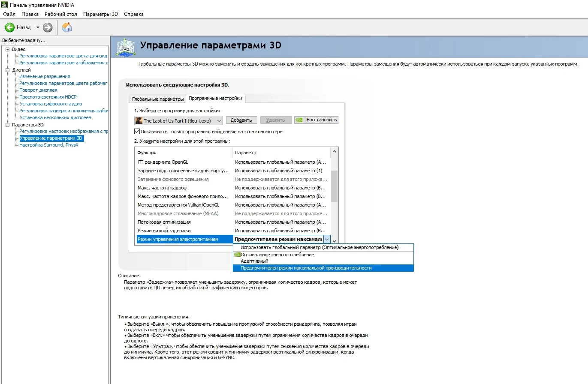Click the NVIDIA logo beside Оптимальное энергопотребление

pos(237,255)
